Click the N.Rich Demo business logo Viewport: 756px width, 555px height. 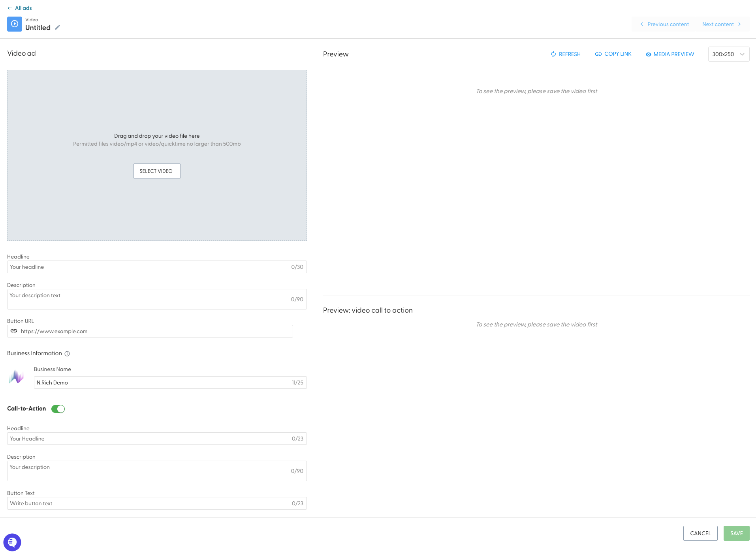pyautogui.click(x=17, y=377)
